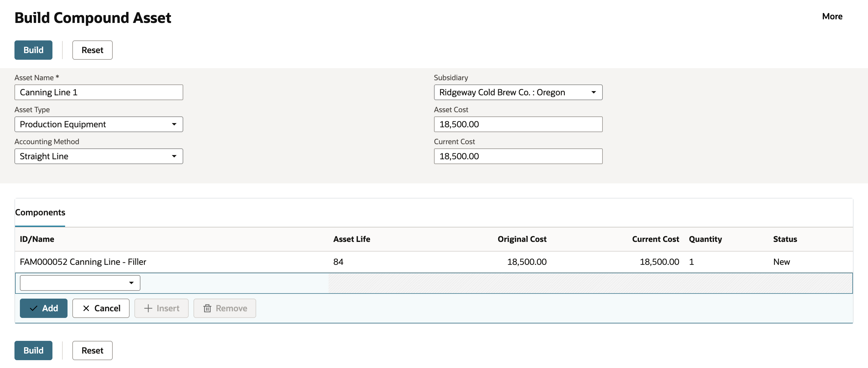
Task: Edit the Asset Name field
Action: (99, 92)
